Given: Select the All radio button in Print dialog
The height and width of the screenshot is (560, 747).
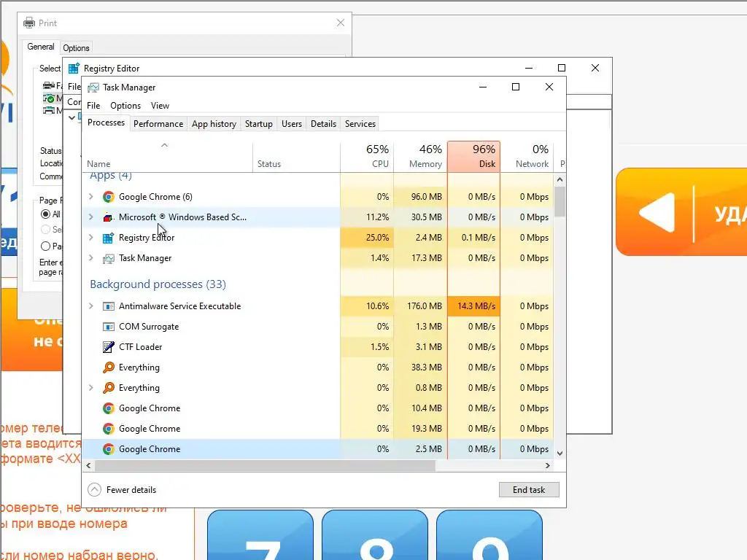Looking at the screenshot, I should point(45,214).
